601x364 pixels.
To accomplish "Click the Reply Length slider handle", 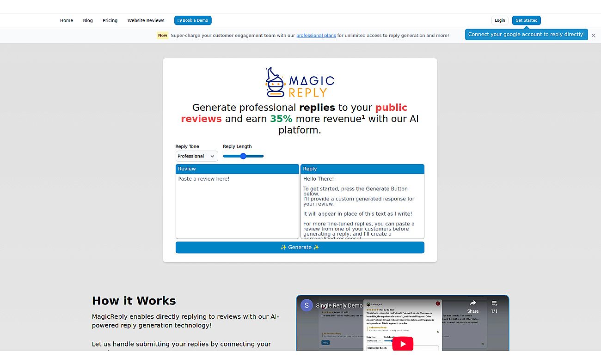I will coord(243,156).
